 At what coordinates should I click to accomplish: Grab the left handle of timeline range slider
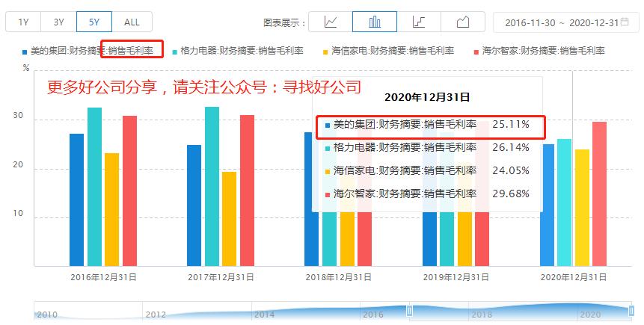pos(409,311)
